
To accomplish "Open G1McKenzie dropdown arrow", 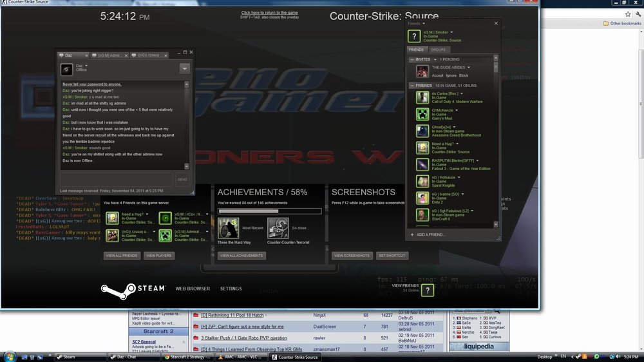I will (457, 111).
